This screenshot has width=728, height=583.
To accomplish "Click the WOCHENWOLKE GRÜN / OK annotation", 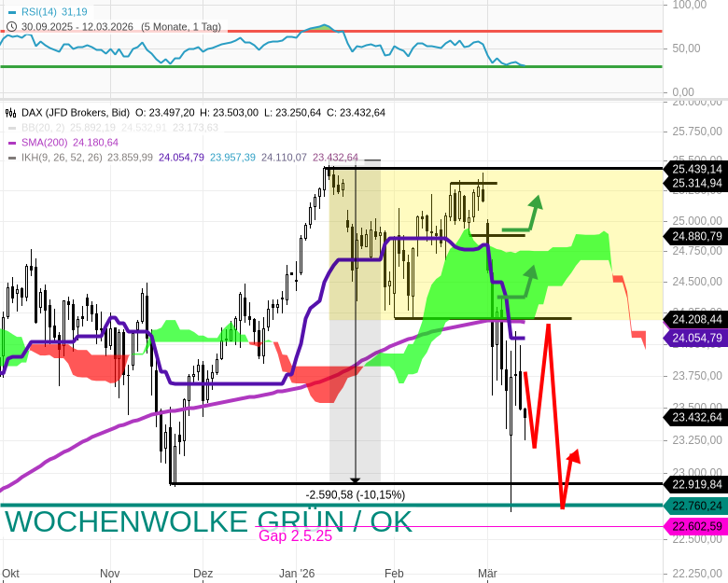I will pyautogui.click(x=208, y=521).
